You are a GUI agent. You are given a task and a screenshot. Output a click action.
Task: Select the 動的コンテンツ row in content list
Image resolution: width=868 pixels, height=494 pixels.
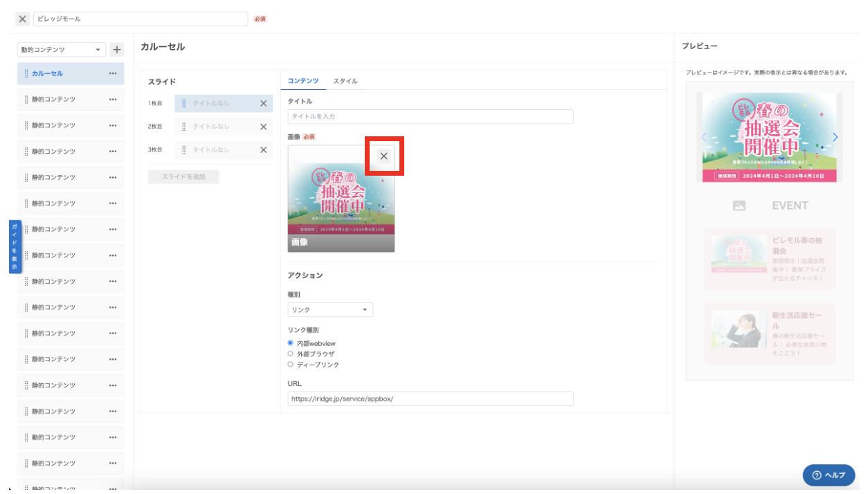[71, 437]
